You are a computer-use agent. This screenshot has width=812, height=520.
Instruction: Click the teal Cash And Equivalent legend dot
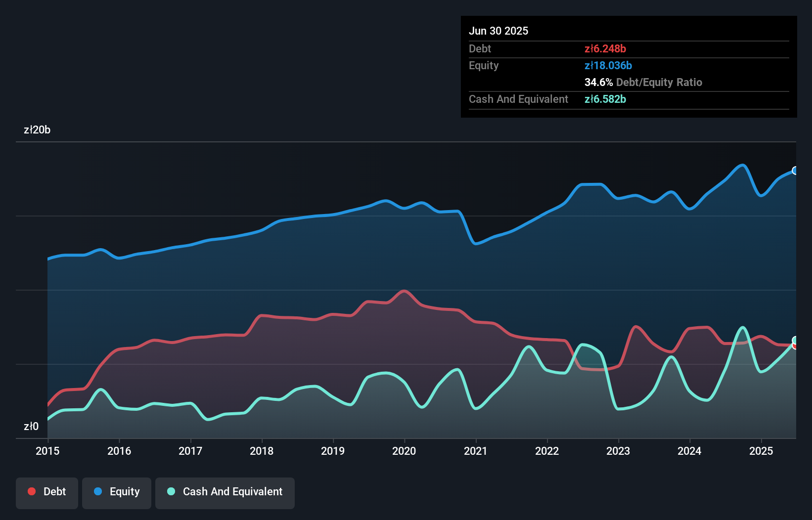[171, 491]
